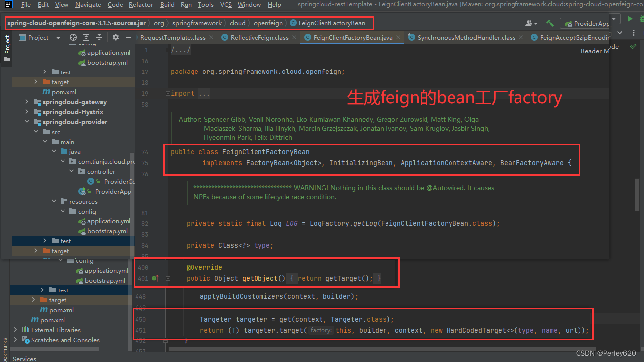Screen dimensions: 644x362
Task: Switch to RequestTemplate.class tab
Action: click(x=173, y=38)
